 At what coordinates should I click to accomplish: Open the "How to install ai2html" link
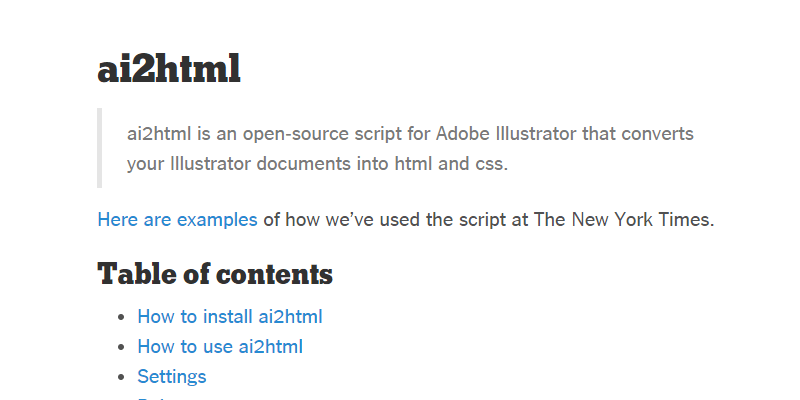click(x=230, y=317)
